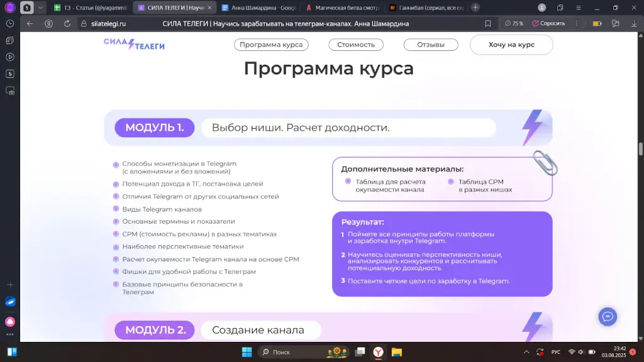Click the Модуль 2 label badge

(155, 330)
